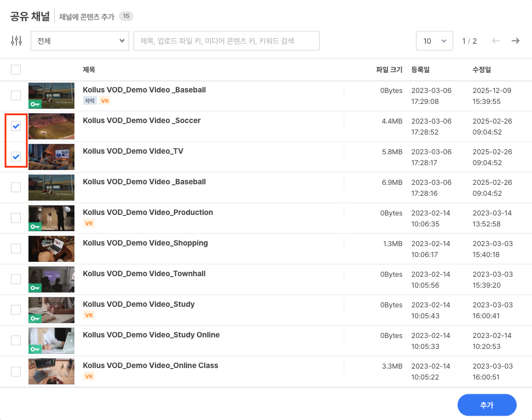532x420 pixels.
Task: Click the VR badge under Production video
Action: [x=89, y=223]
